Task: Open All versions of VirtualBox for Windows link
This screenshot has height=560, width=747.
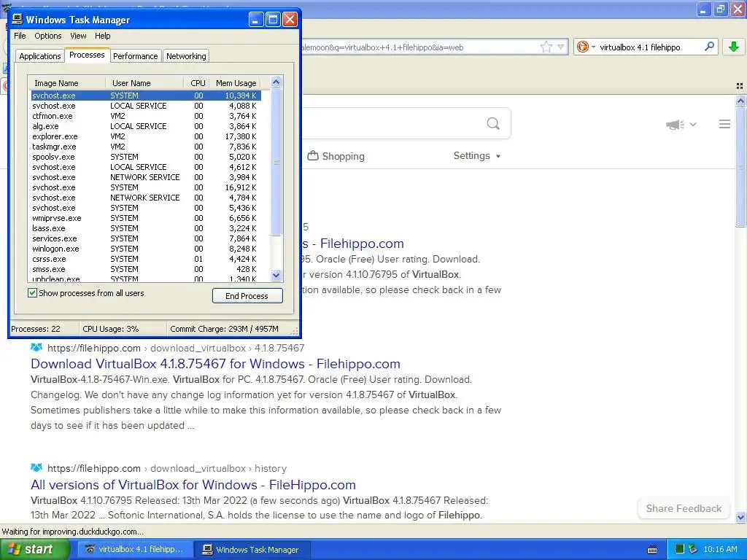Action: tap(193, 485)
